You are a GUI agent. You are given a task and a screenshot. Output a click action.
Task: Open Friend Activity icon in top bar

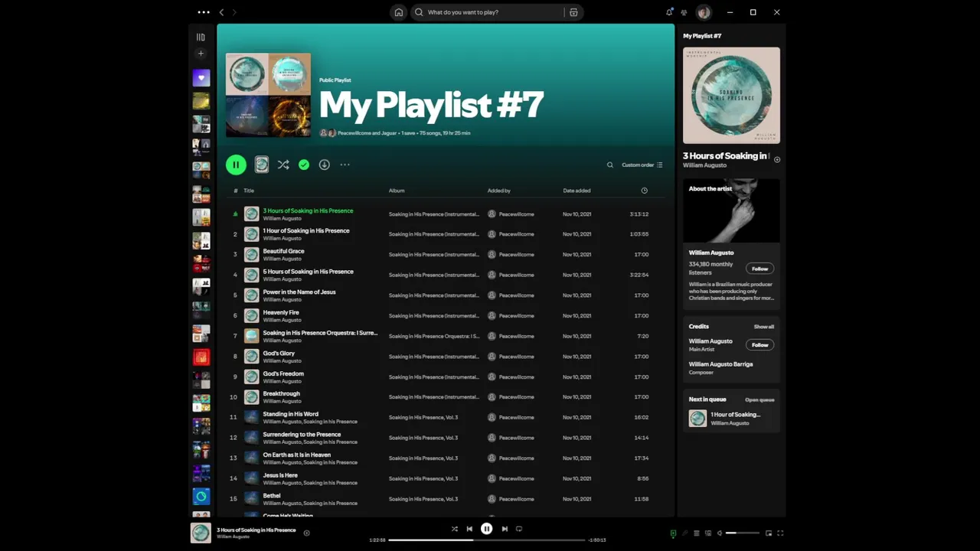click(x=684, y=12)
